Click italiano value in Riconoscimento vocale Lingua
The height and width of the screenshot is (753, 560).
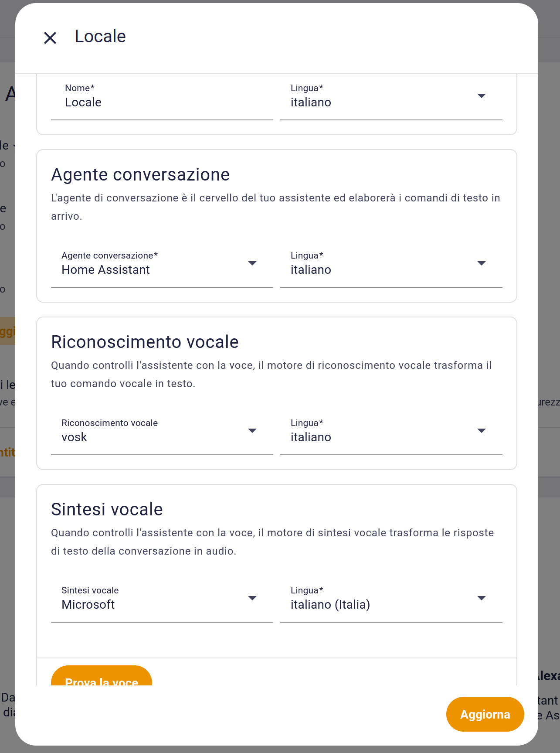point(311,437)
